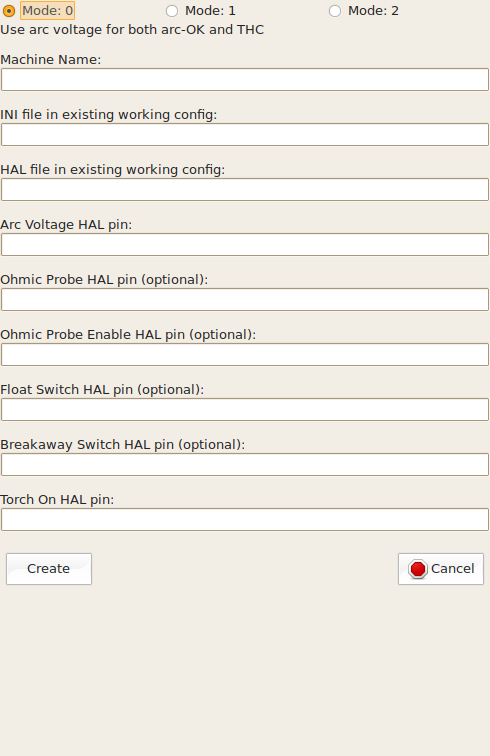Select the Mode: 1 radio button

point(172,11)
